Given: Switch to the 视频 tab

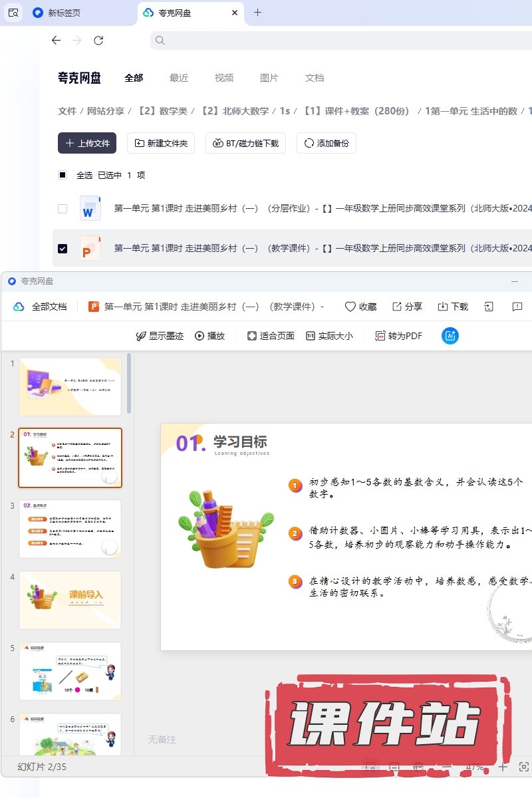Looking at the screenshot, I should click(x=224, y=78).
